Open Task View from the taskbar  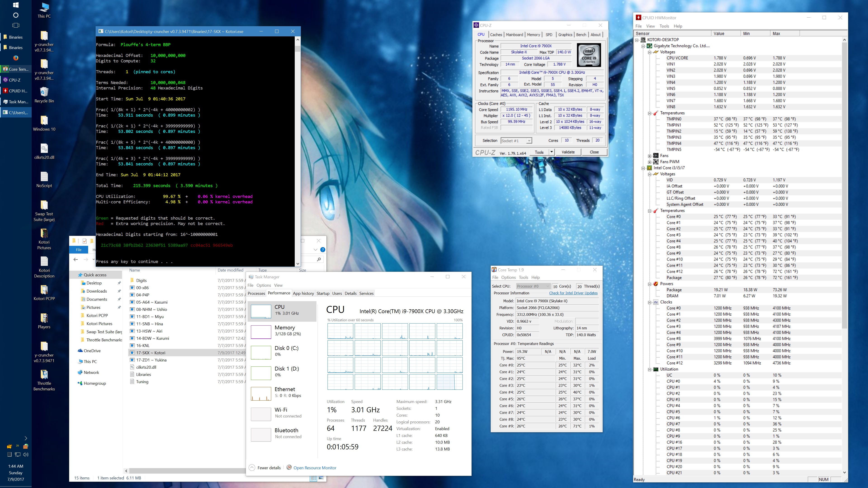coord(16,25)
